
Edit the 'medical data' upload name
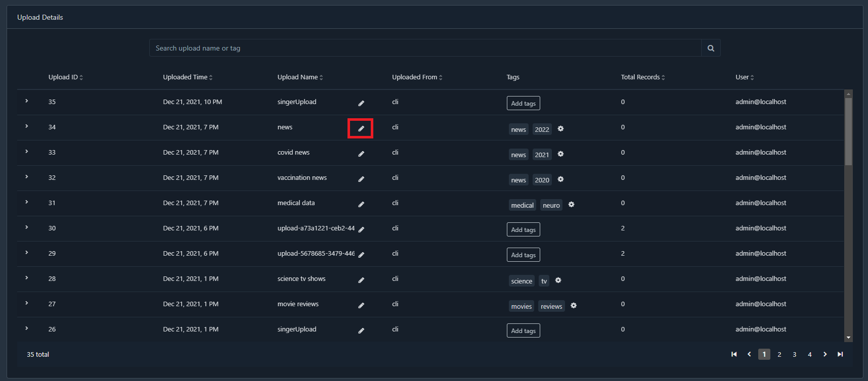[x=361, y=204]
